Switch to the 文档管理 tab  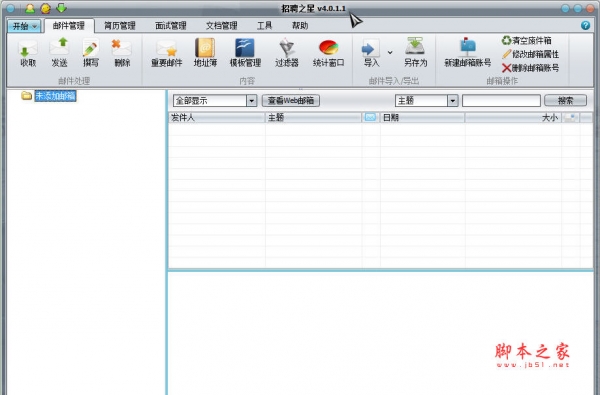coord(222,26)
